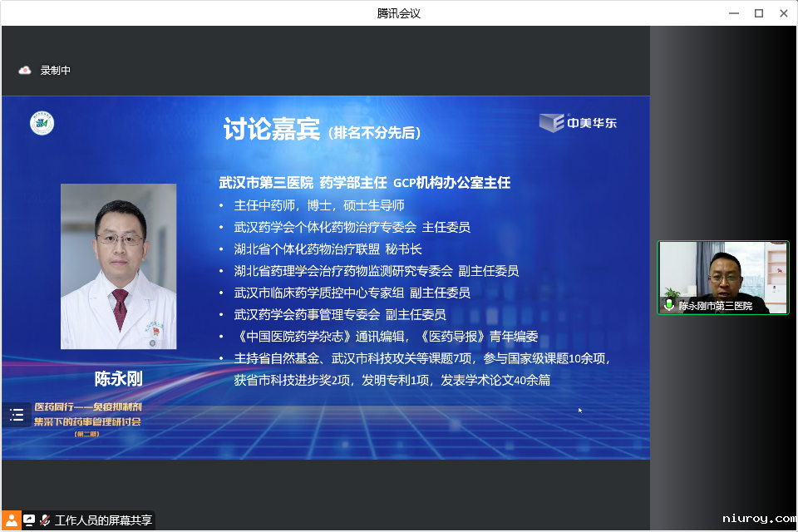
Task: Open the floating list menu icon
Action: point(17,415)
